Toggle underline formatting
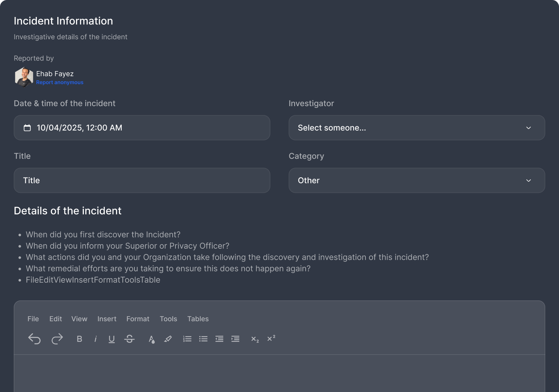 pyautogui.click(x=111, y=339)
